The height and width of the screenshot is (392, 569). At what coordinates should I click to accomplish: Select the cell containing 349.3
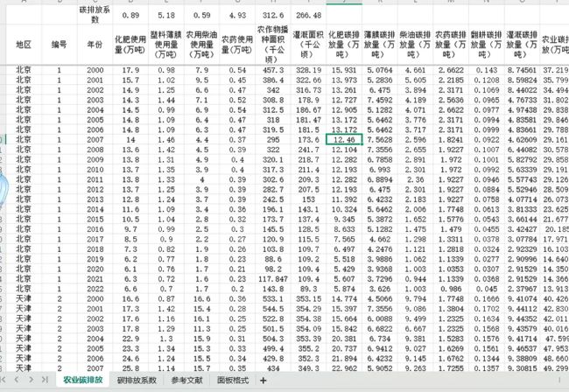tap(308, 368)
